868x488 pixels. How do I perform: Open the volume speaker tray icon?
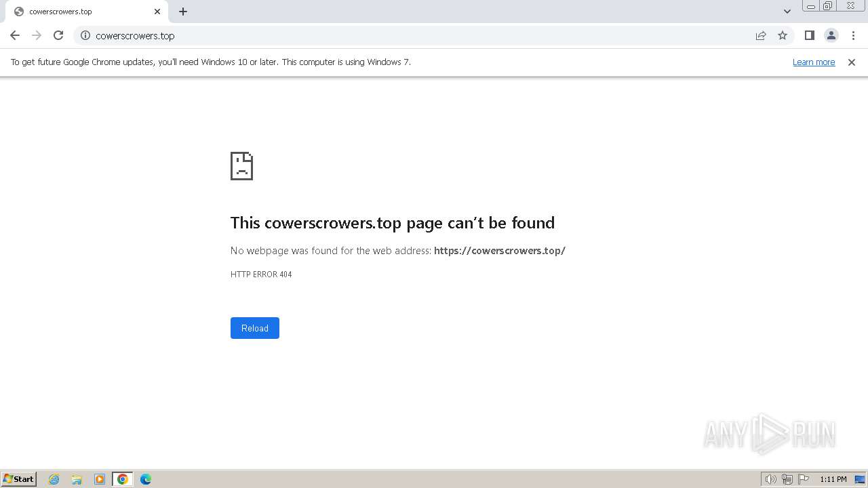(770, 479)
